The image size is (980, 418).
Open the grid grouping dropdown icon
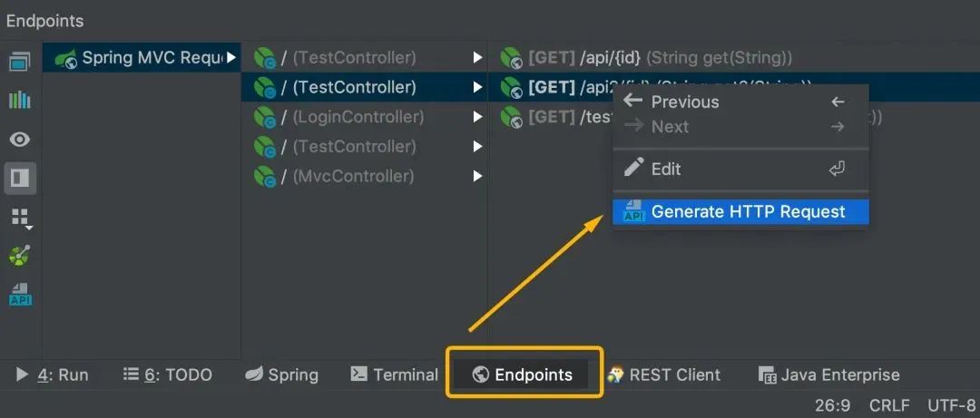click(x=19, y=218)
